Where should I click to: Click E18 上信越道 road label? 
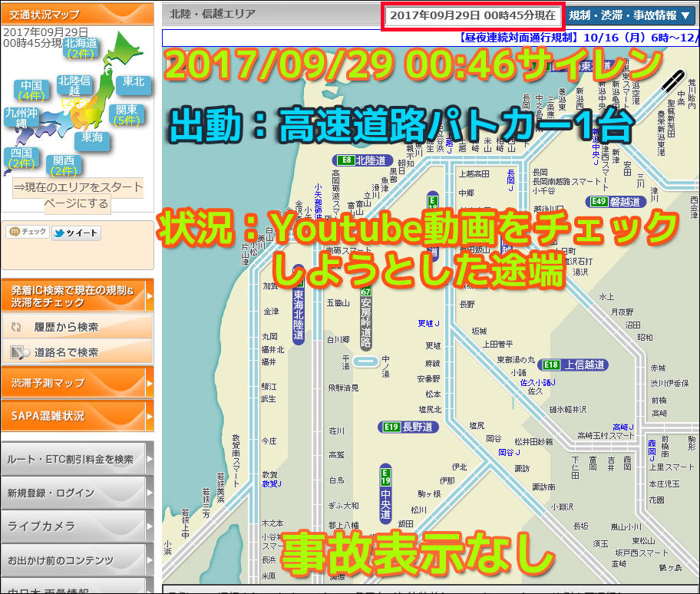(573, 365)
